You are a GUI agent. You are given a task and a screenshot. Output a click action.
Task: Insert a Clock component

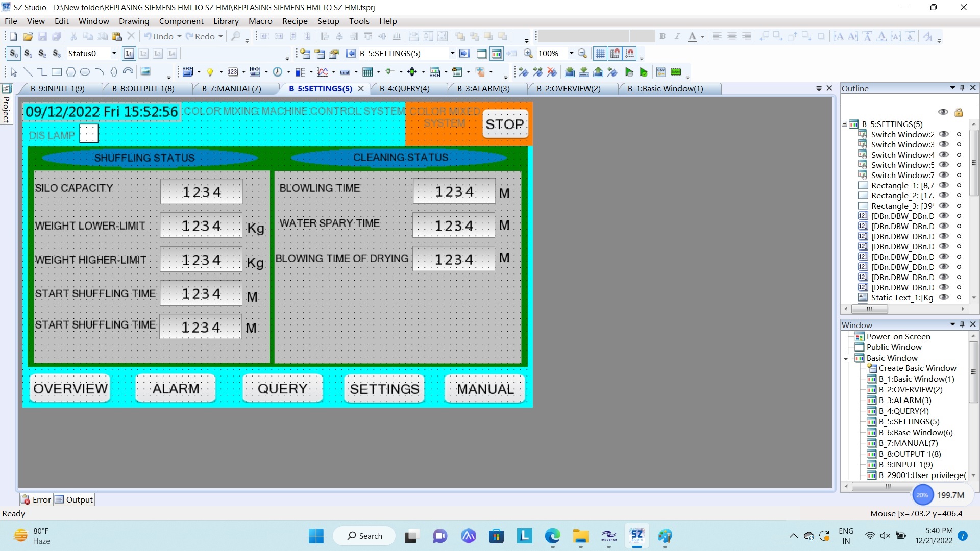[278, 72]
